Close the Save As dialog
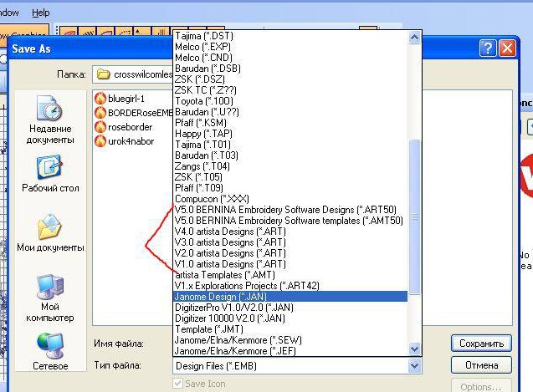This screenshot has height=392, width=533. point(508,48)
